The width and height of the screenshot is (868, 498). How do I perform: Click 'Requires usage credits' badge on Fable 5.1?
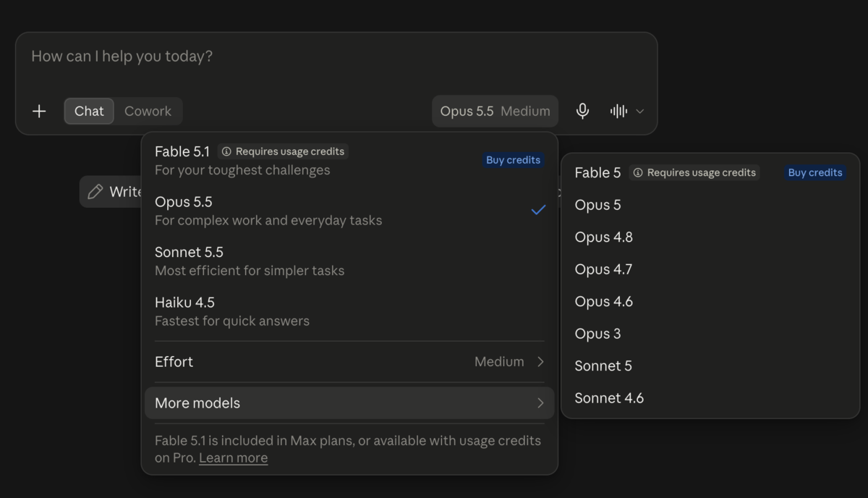pos(283,151)
